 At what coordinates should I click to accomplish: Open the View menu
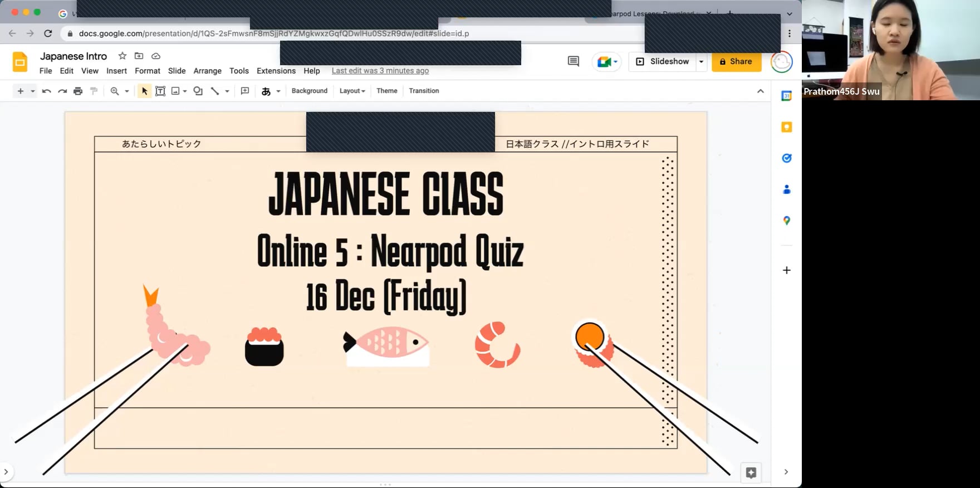coord(90,71)
